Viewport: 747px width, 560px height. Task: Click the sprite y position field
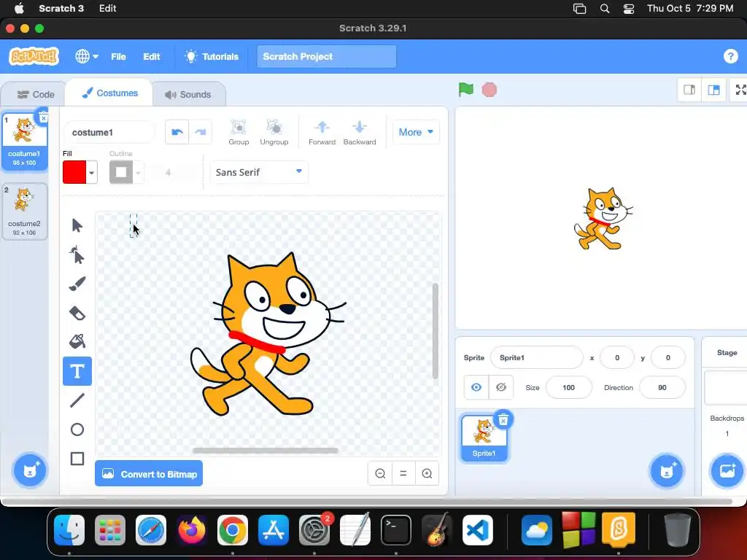click(x=668, y=357)
